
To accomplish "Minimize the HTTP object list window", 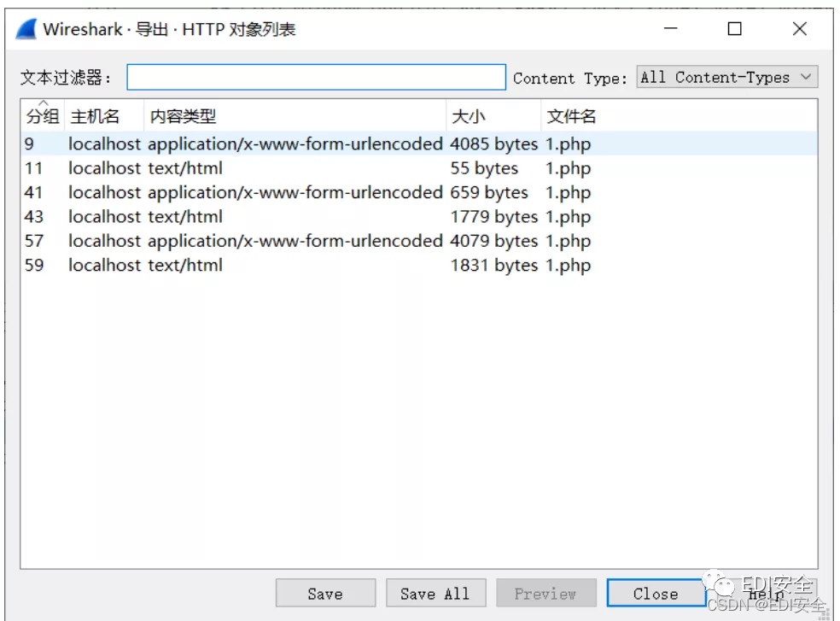I will [x=671, y=28].
